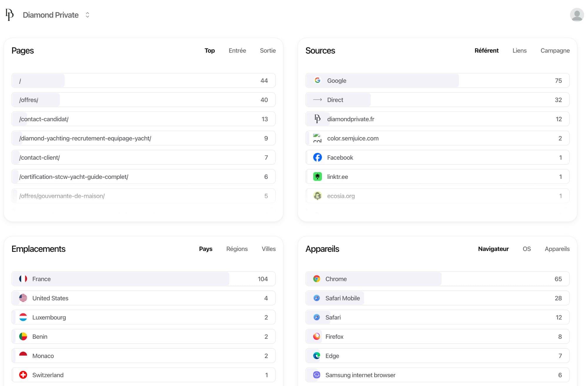Screen dimensions: 588x386
Task: Click the Firefox browser icon
Action: click(x=317, y=336)
